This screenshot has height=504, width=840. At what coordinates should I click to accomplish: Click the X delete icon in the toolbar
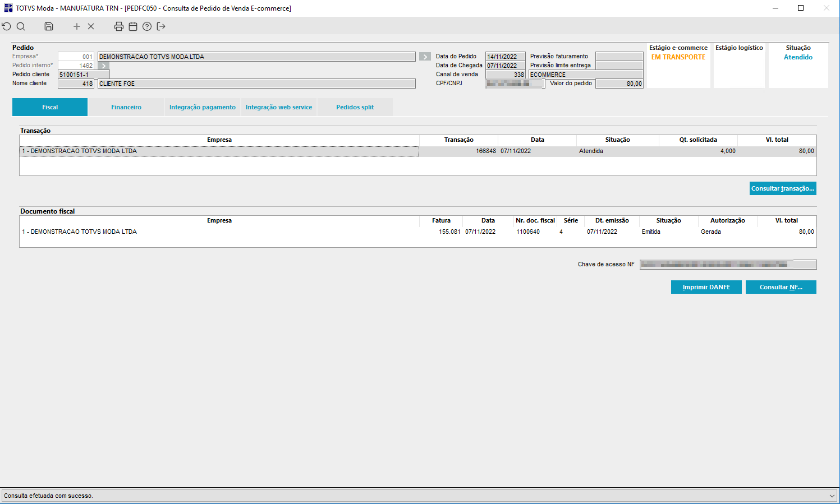91,26
